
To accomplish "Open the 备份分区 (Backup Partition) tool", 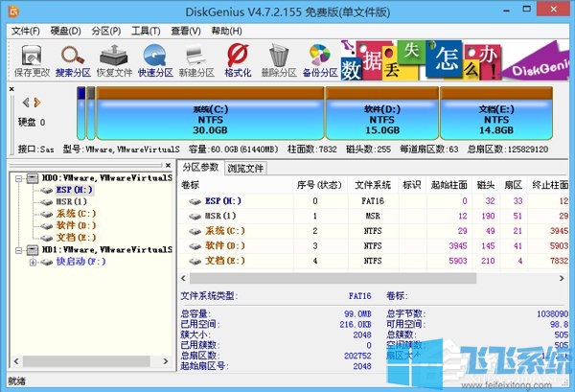I will coord(319,61).
